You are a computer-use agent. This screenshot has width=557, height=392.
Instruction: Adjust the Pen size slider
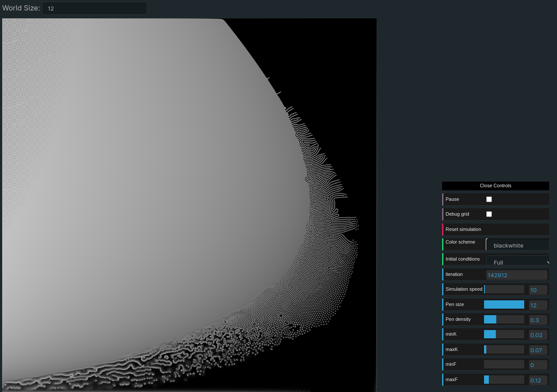[504, 304]
